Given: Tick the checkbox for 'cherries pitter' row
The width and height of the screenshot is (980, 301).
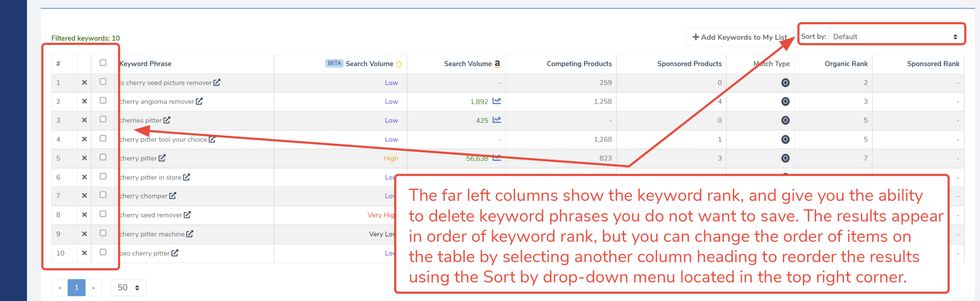Looking at the screenshot, I should (103, 119).
